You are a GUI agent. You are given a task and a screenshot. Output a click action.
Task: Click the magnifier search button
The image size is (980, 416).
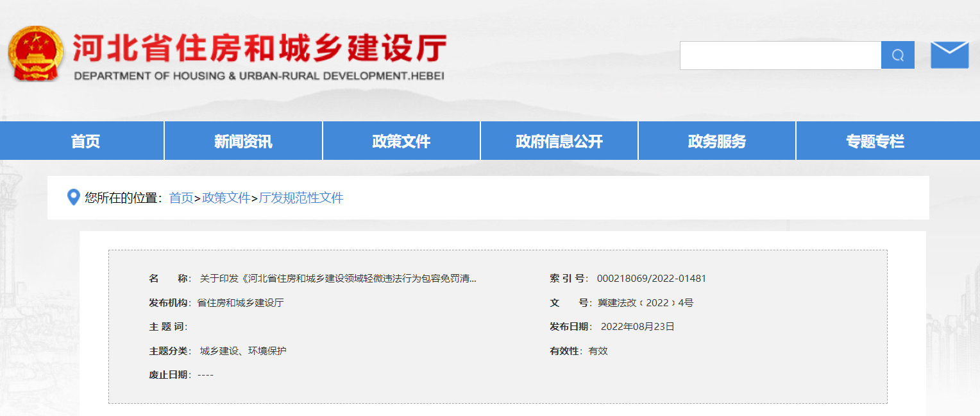tap(897, 55)
